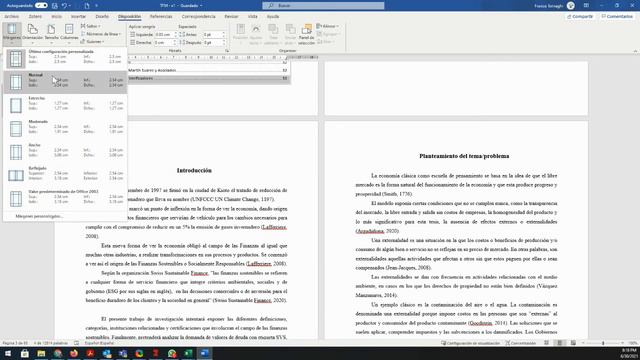Open the Correspondencia tab

(198, 17)
